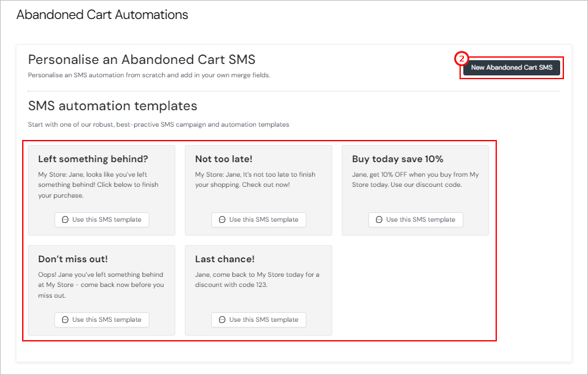Click the chat icon in 'Don't miss out!' button
Image resolution: width=588 pixels, height=375 pixels.
(65, 320)
